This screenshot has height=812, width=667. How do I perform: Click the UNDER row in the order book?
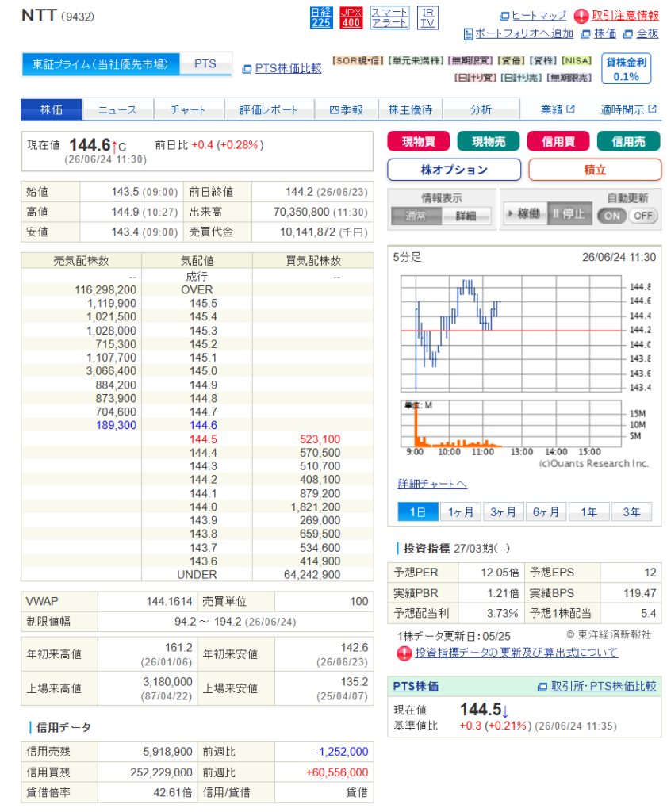pyautogui.click(x=197, y=575)
